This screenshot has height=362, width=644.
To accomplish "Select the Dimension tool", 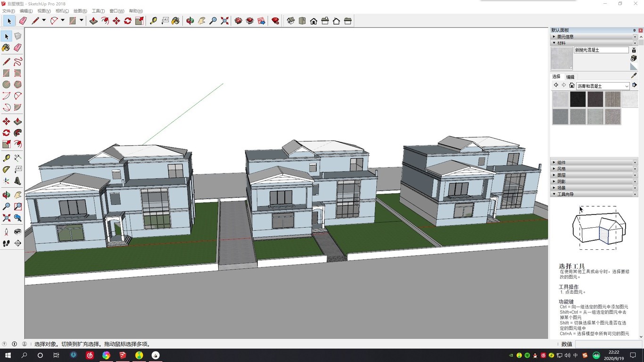I will [18, 158].
